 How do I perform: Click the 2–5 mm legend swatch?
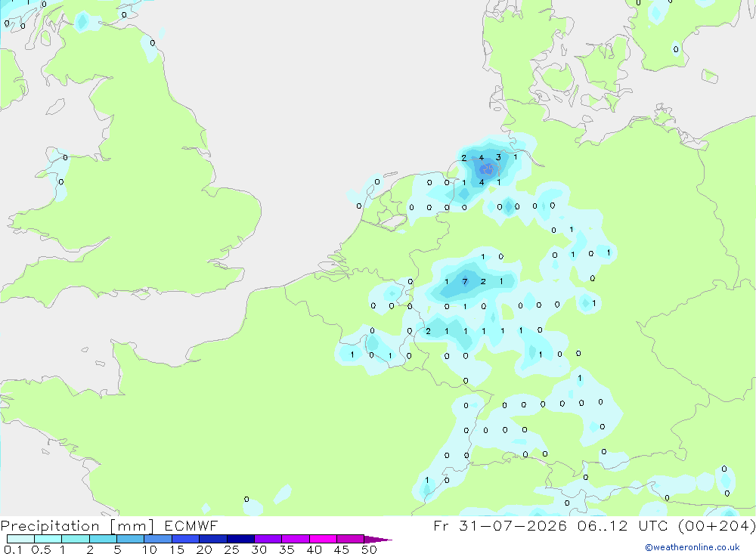coord(103,539)
